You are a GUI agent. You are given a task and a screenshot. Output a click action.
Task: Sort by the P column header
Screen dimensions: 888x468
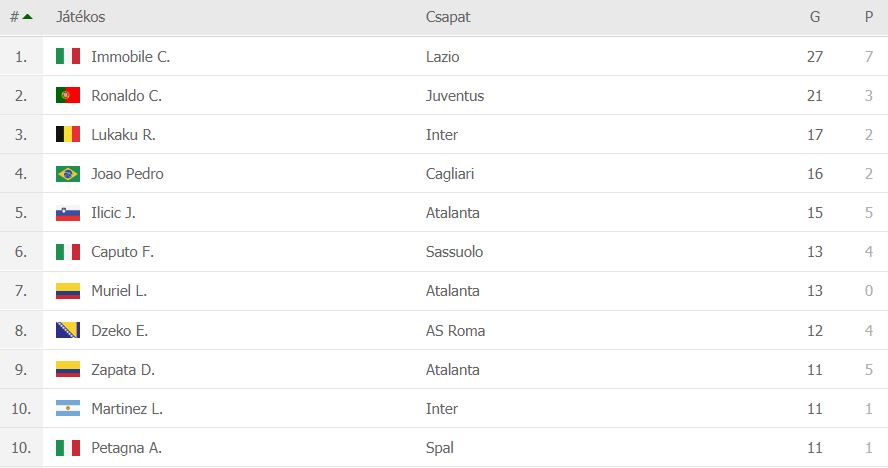point(869,17)
